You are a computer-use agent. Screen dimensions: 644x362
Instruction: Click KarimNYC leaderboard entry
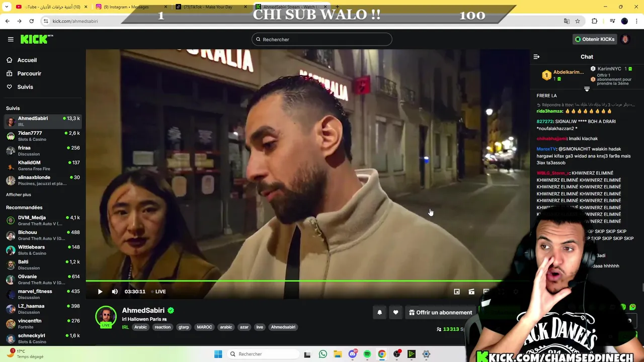pos(611,69)
